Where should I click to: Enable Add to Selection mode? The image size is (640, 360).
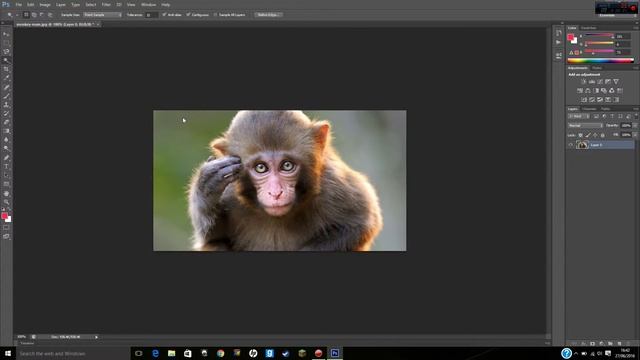pyautogui.click(x=34, y=15)
